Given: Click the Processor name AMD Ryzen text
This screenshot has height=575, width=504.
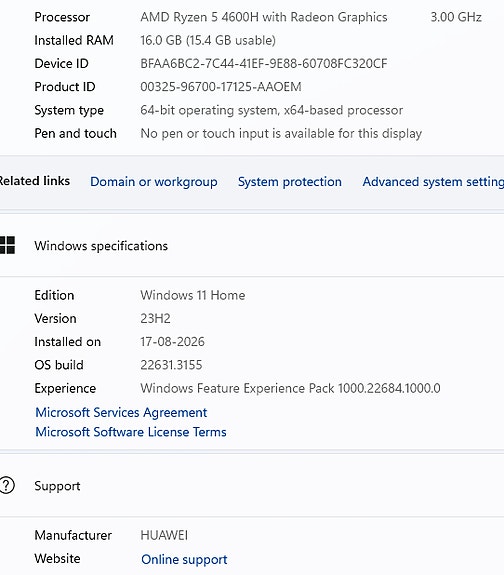Looking at the screenshot, I should (264, 17).
